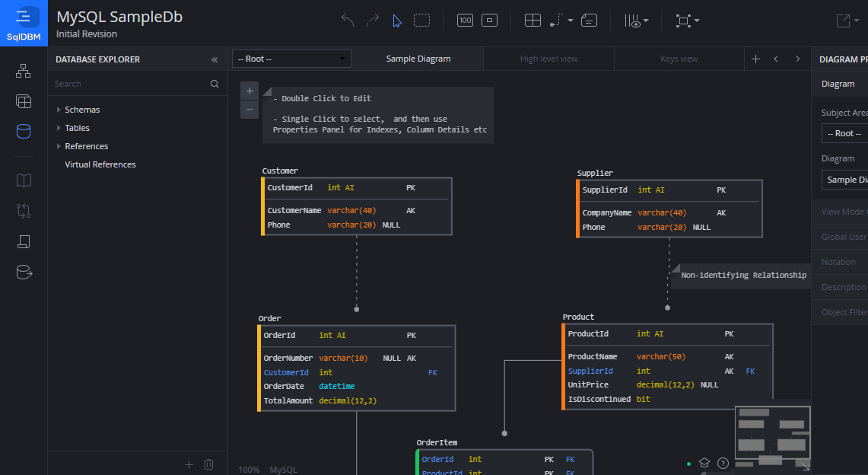
Task: Undo the last action
Action: coord(348,21)
